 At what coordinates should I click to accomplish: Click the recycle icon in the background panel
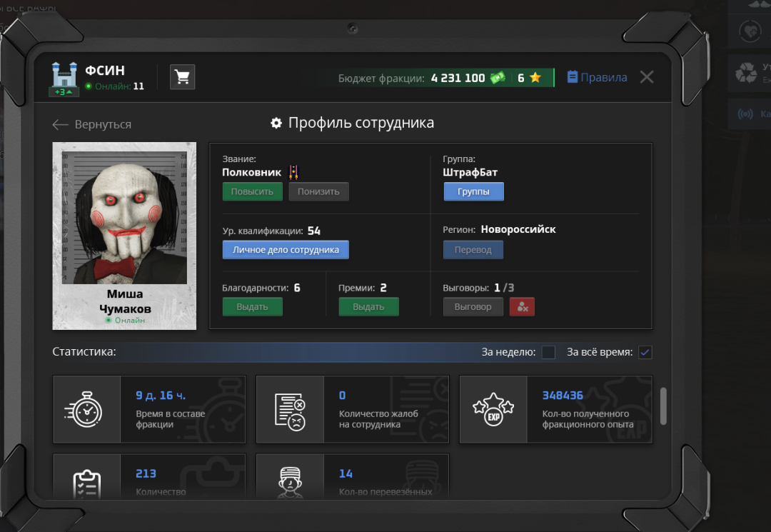click(x=746, y=74)
